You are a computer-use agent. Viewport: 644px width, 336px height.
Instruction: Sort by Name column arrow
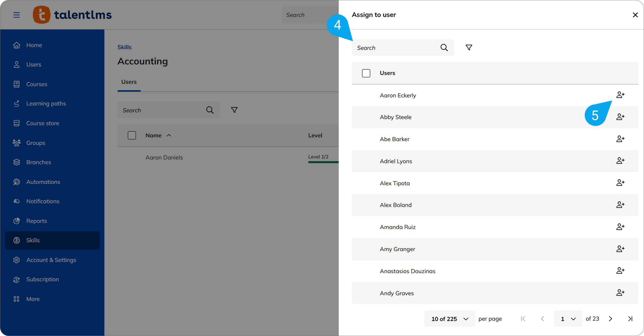[x=169, y=136]
